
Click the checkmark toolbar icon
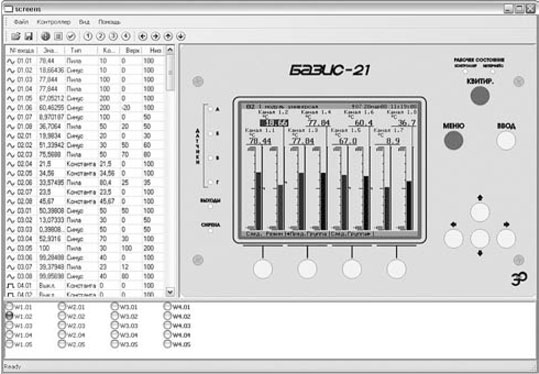[71, 36]
